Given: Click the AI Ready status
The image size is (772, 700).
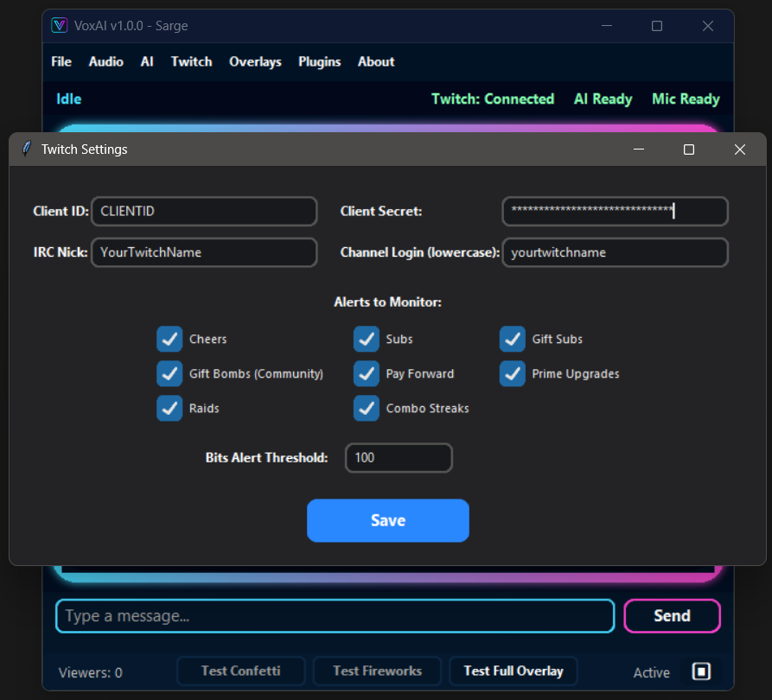Looking at the screenshot, I should [x=603, y=99].
